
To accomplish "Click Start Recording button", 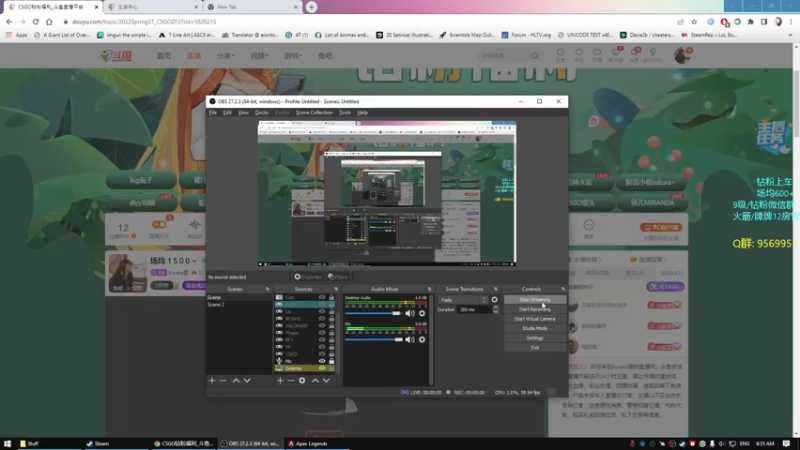I will tap(535, 309).
